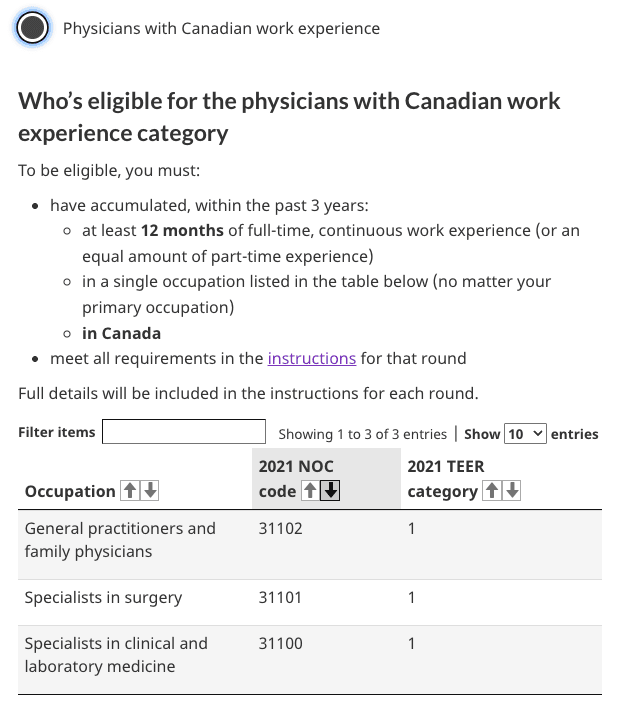This screenshot has height=710, width=621.
Task: Sort 2021 TEER category descending arrow
Action: pyautogui.click(x=512, y=491)
